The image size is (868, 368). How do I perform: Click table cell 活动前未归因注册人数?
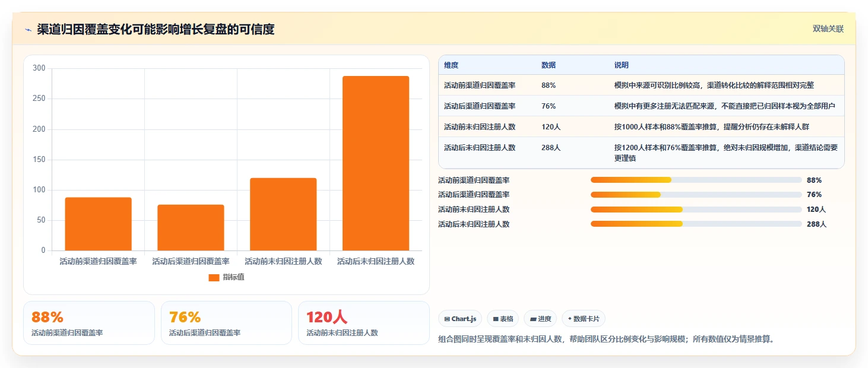pyautogui.click(x=480, y=127)
